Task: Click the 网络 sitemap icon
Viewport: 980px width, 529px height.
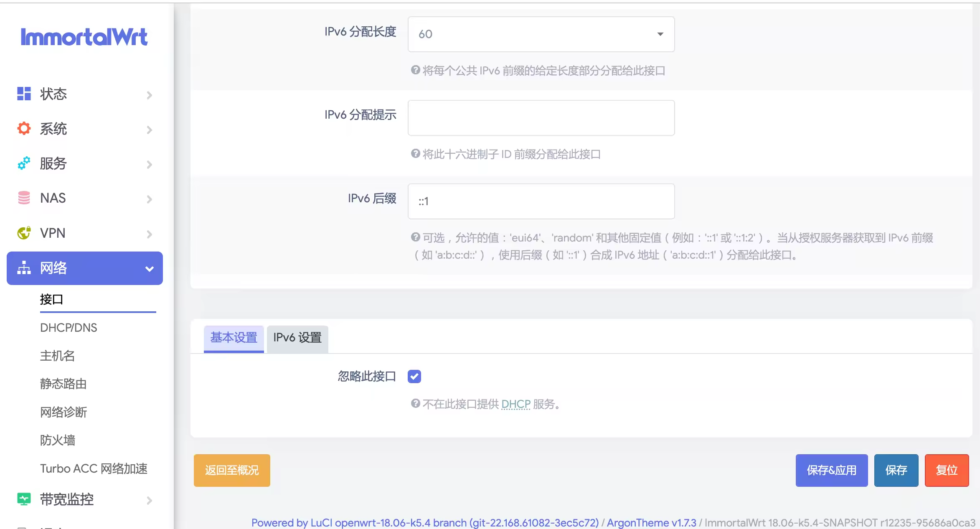Action: 24,268
